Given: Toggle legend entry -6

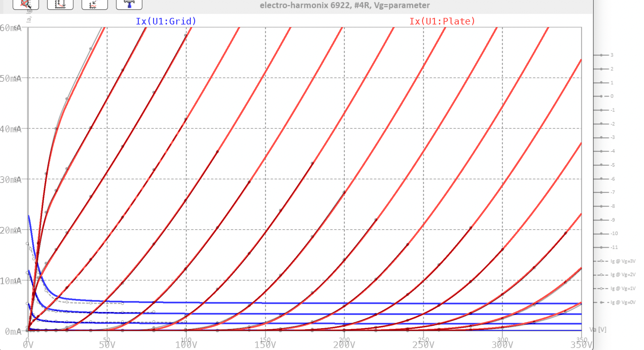Looking at the screenshot, I should coord(604,179).
